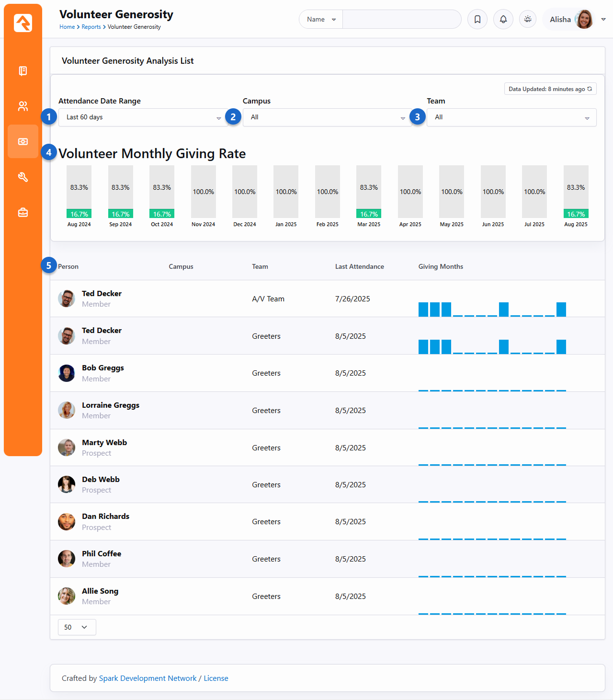Expand the Name search type dropdown
This screenshot has height=700, width=613.
pyautogui.click(x=321, y=20)
